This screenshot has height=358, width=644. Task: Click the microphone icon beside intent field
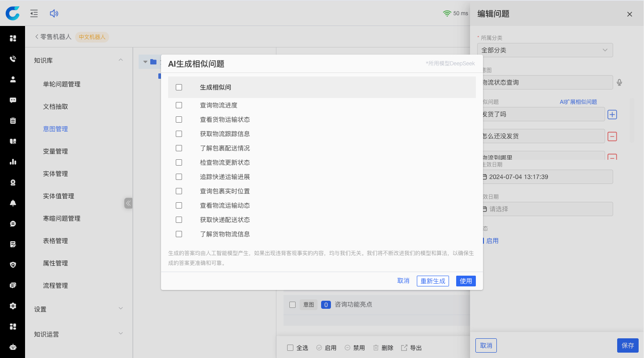pyautogui.click(x=619, y=82)
